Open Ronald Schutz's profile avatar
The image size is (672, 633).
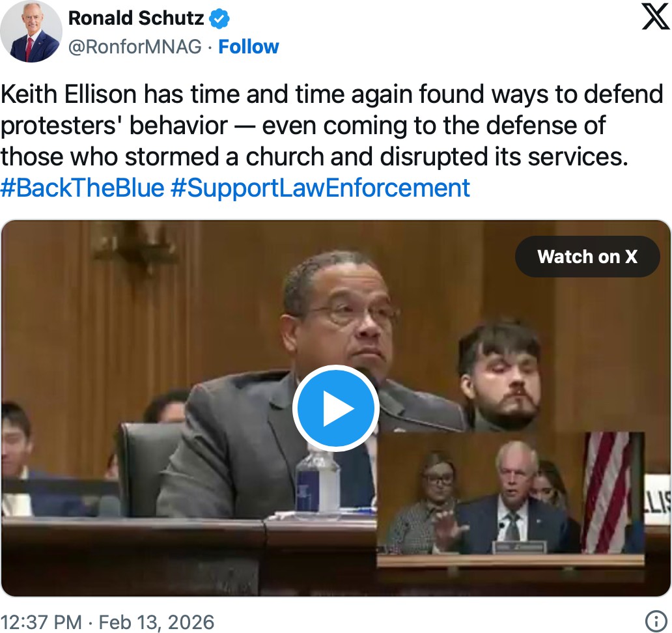click(31, 31)
